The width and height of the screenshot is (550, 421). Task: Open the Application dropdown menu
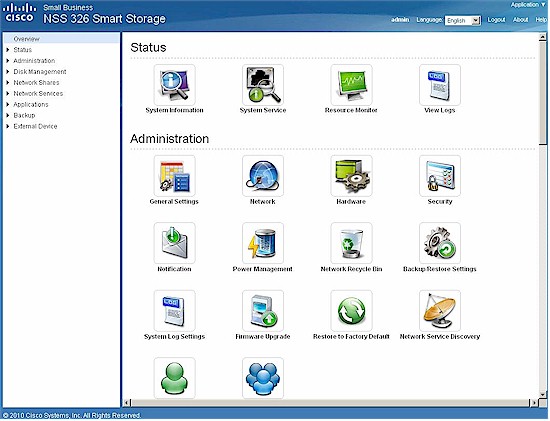point(528,5)
